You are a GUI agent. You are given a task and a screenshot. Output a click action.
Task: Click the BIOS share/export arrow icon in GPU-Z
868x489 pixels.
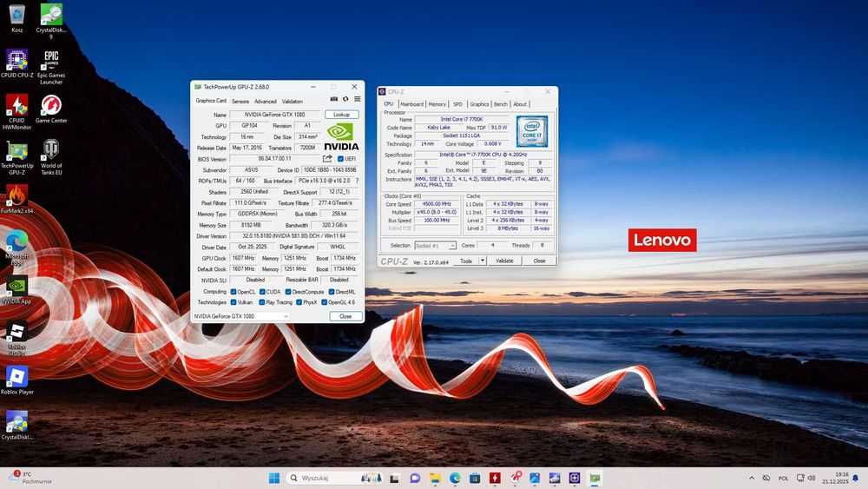(327, 158)
